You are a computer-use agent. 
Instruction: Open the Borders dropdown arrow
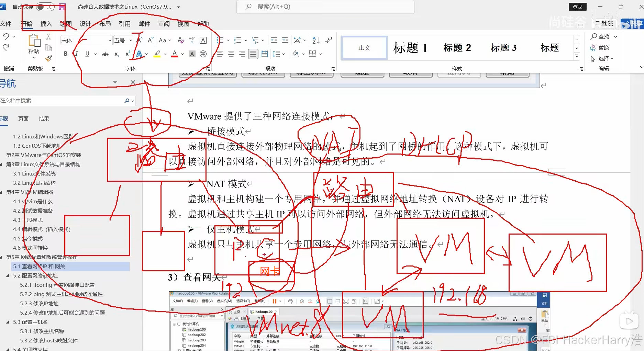[321, 54]
